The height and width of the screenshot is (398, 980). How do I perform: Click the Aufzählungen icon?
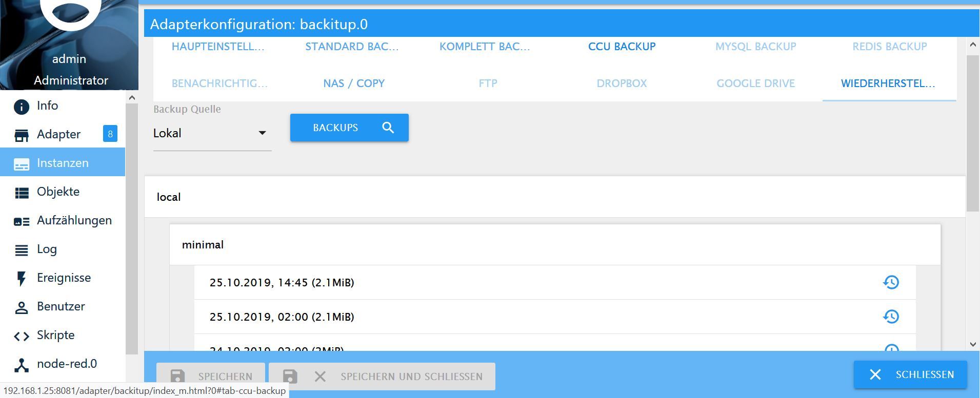21,221
